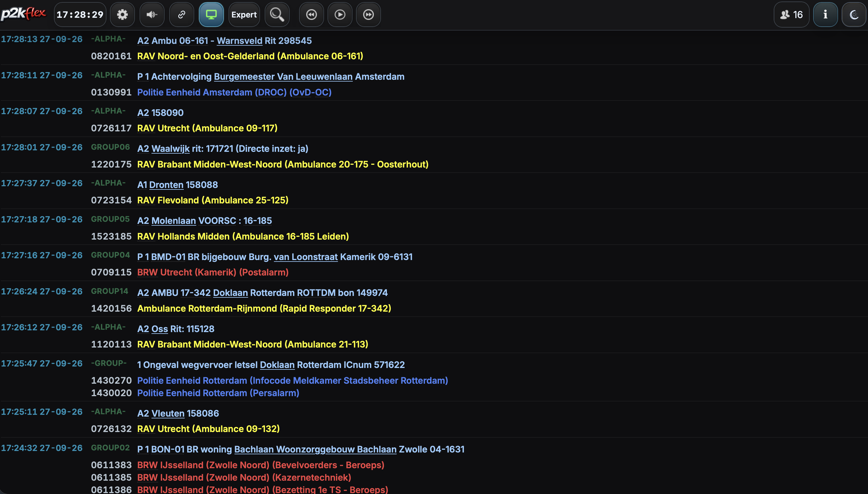Click RAV Noord- en Oost-Gelderland unit text
The image size is (868, 494).
[x=250, y=56]
